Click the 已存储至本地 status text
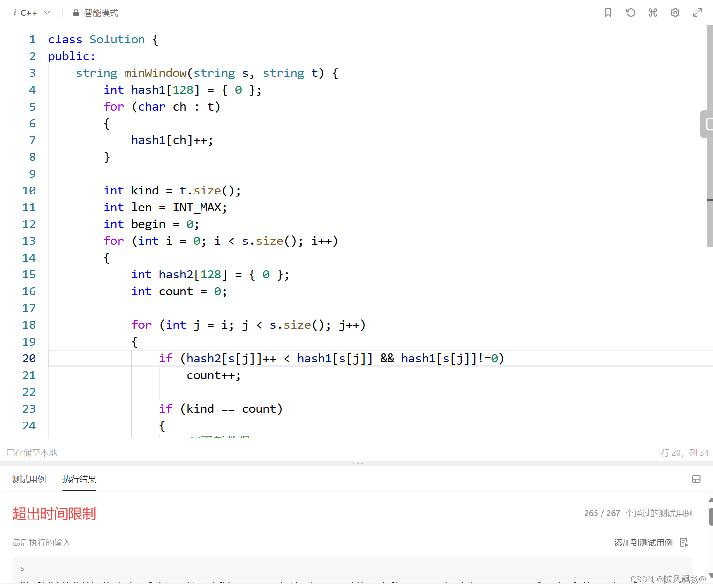Viewport: 713px width, 588px height. click(32, 453)
